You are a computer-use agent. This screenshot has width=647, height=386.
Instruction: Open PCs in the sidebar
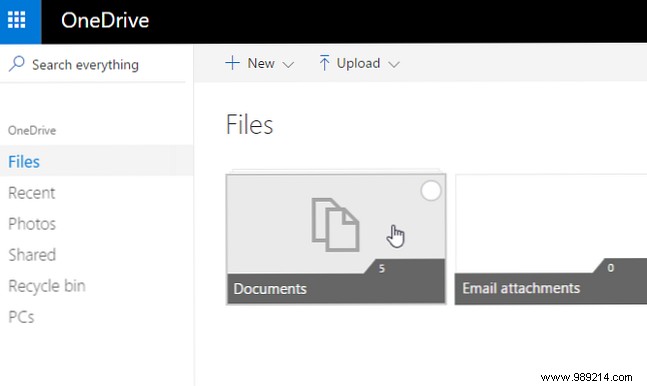(x=21, y=317)
